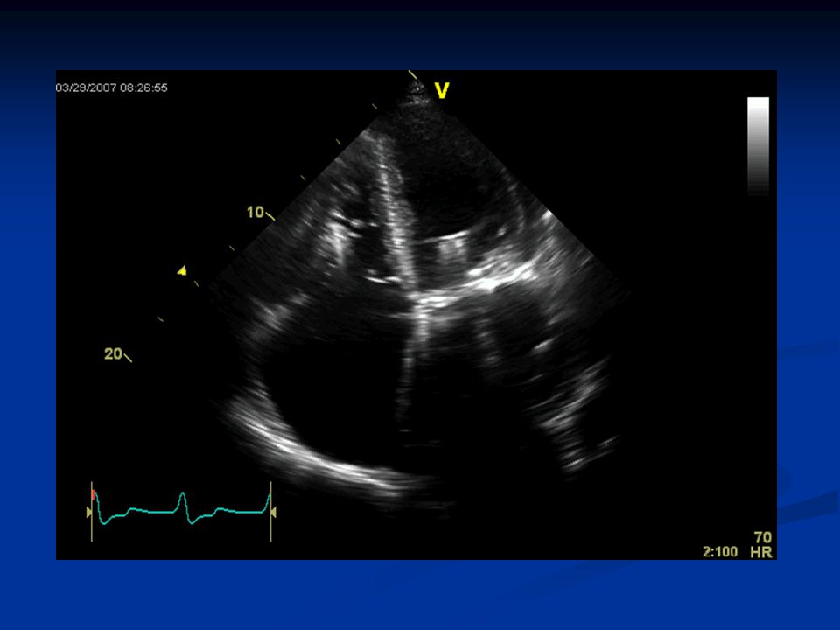Click the depth label 20
This screenshot has height=630, width=840.
(x=113, y=353)
